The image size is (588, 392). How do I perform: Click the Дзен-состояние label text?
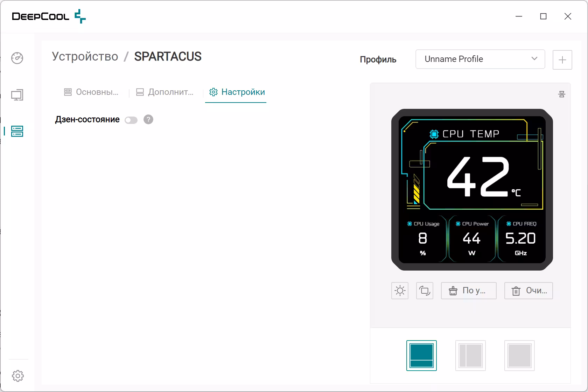pos(87,120)
